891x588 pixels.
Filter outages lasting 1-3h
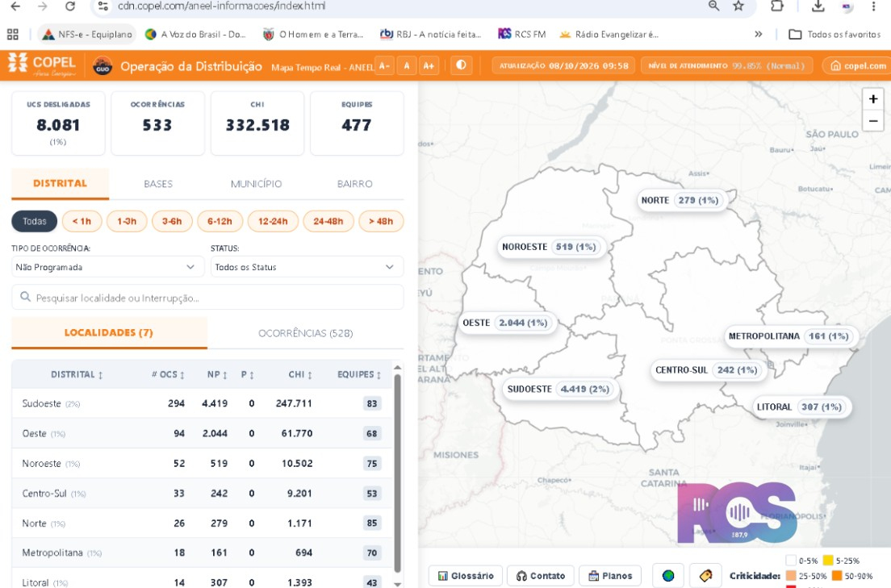click(x=127, y=221)
